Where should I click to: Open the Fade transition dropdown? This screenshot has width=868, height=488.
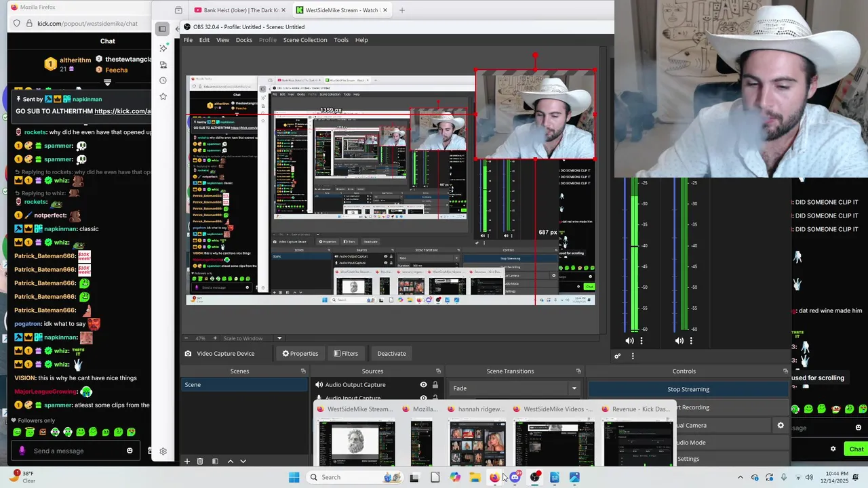pos(515,388)
